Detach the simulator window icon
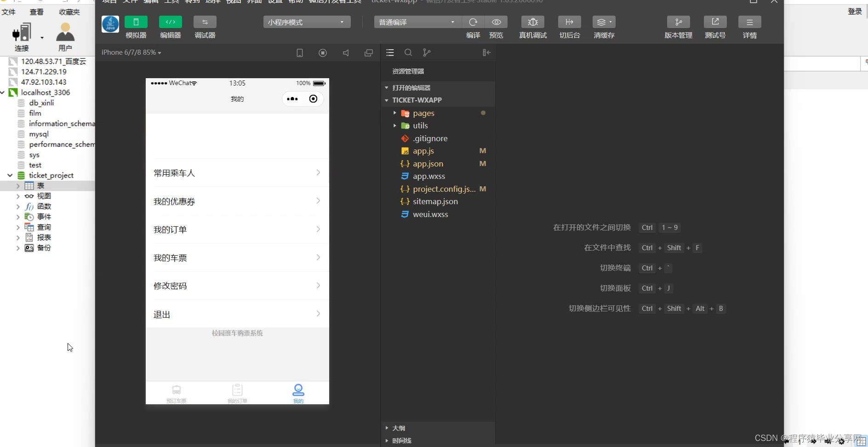Screen dimensions: 868x447 tap(369, 53)
